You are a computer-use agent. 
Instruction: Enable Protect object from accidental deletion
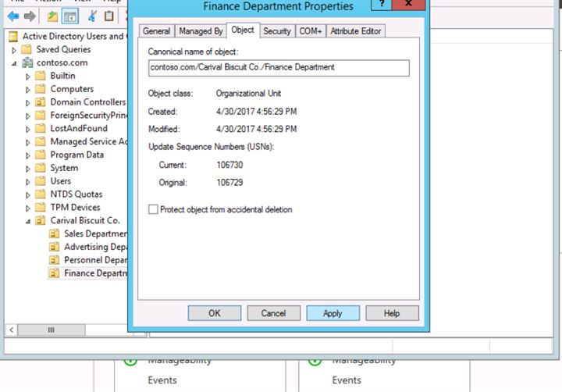pyautogui.click(x=153, y=209)
